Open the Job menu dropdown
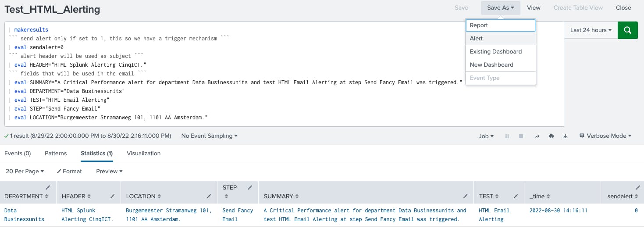644x229 pixels. click(486, 136)
